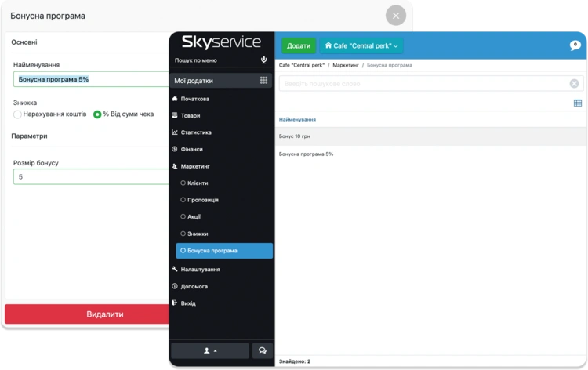Open the apps grid icon beside Мої додатки
588x370 pixels.
[263, 80]
